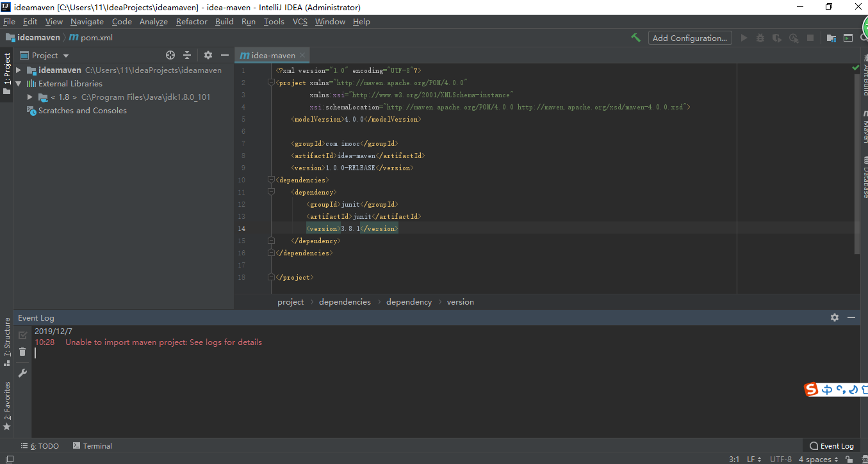Open the Analyze menu

pos(154,21)
